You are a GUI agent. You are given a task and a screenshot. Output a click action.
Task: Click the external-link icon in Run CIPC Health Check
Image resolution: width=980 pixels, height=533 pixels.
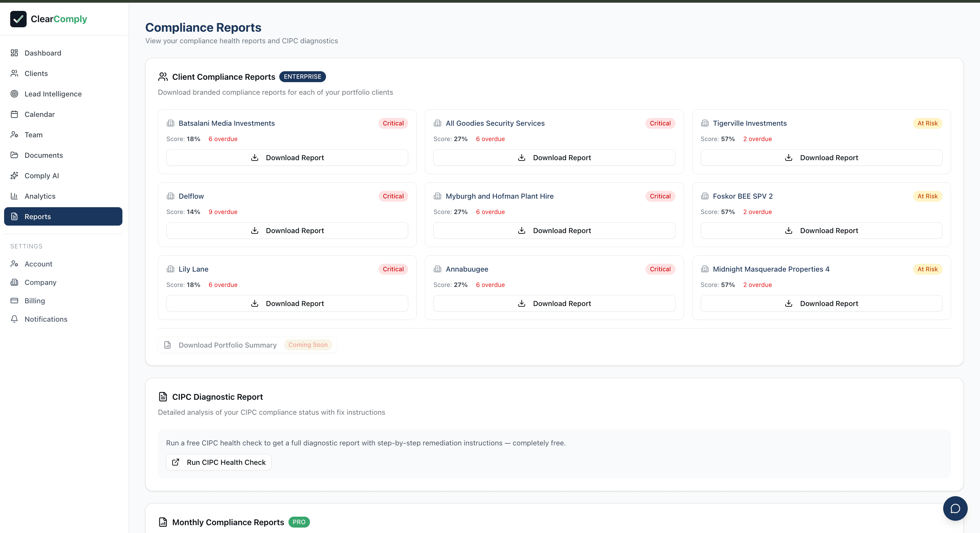point(176,462)
